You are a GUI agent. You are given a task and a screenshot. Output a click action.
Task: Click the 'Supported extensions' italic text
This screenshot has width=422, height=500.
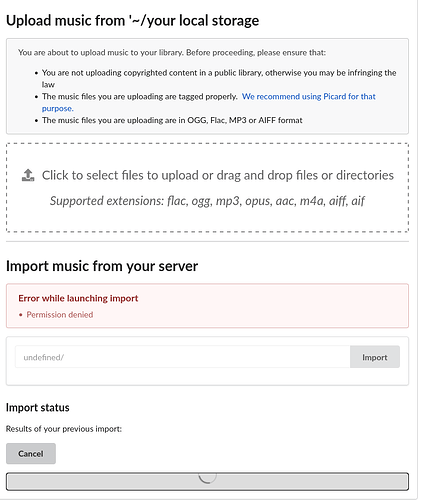coord(207,201)
